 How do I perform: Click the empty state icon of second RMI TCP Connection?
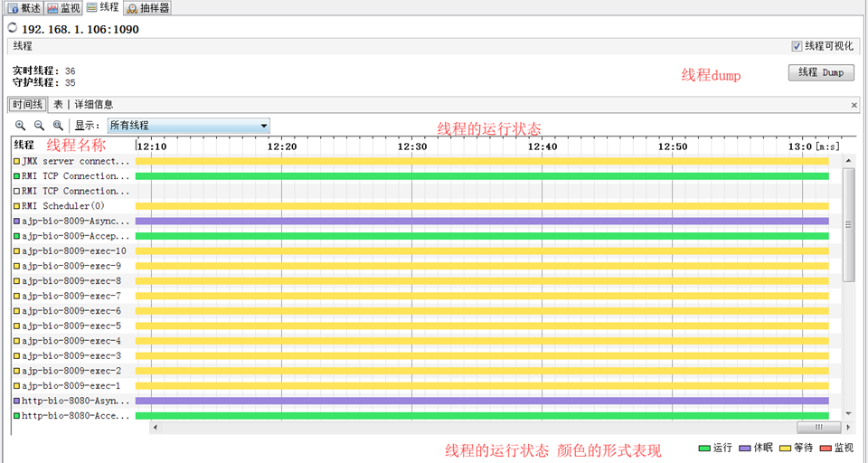[16, 192]
